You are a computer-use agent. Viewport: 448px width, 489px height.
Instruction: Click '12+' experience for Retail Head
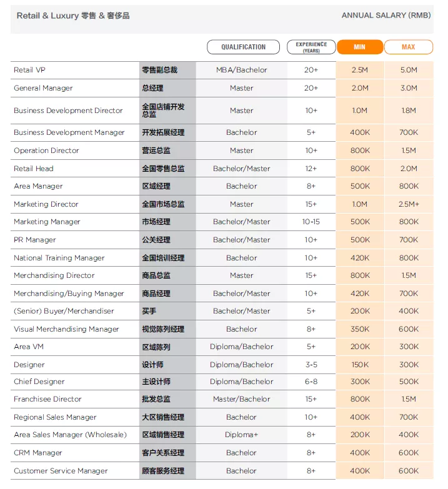311,169
